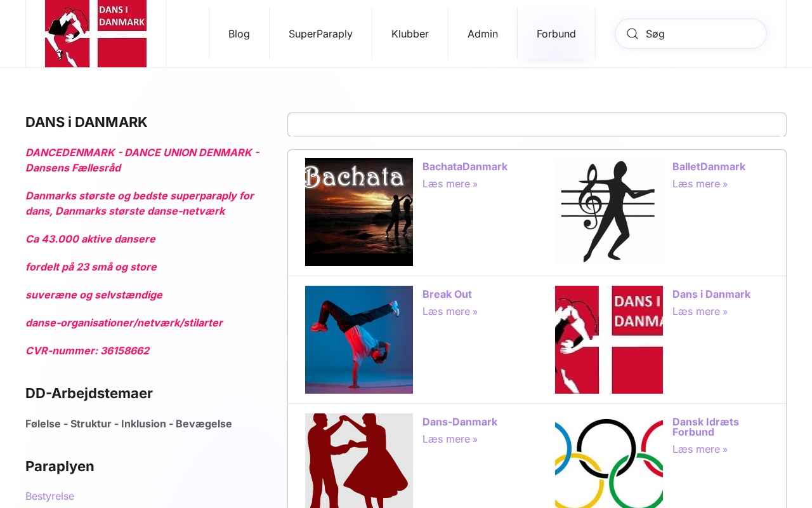Click Læs mere under BalletDanmark
The width and height of the screenshot is (812, 508).
pyautogui.click(x=700, y=184)
